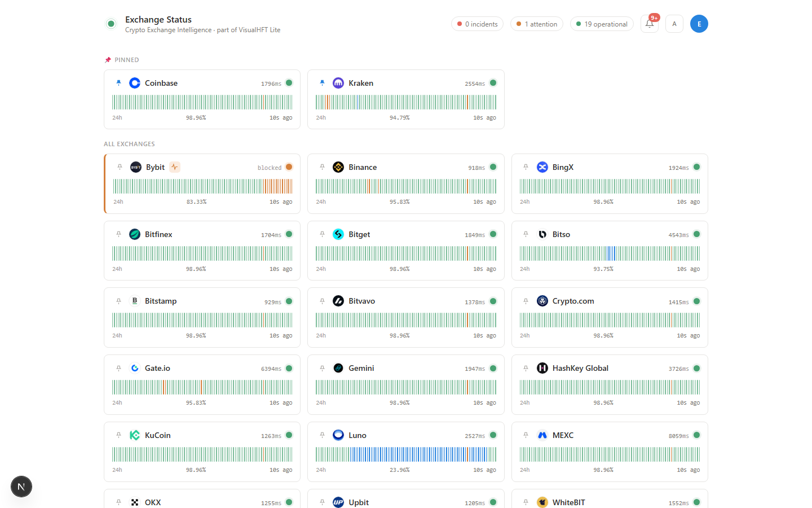Screen dimensions: 812x508
Task: Click the Kraken logo icon
Action: pos(338,83)
